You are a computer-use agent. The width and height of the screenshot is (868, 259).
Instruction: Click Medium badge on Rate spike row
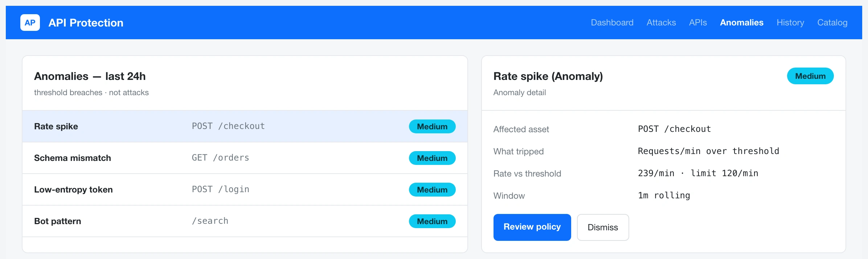point(432,126)
